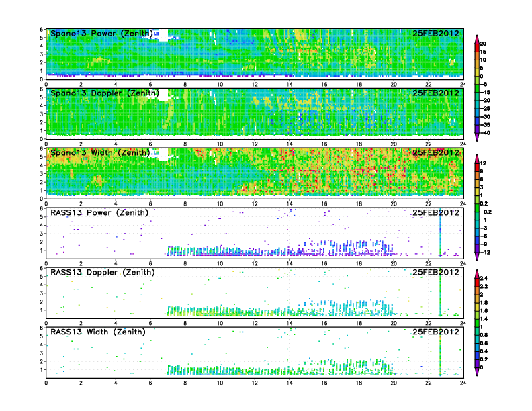The width and height of the screenshot is (532, 411).
Task: Click the '2.4' label on the bottom colorbar
Action: pos(484,278)
